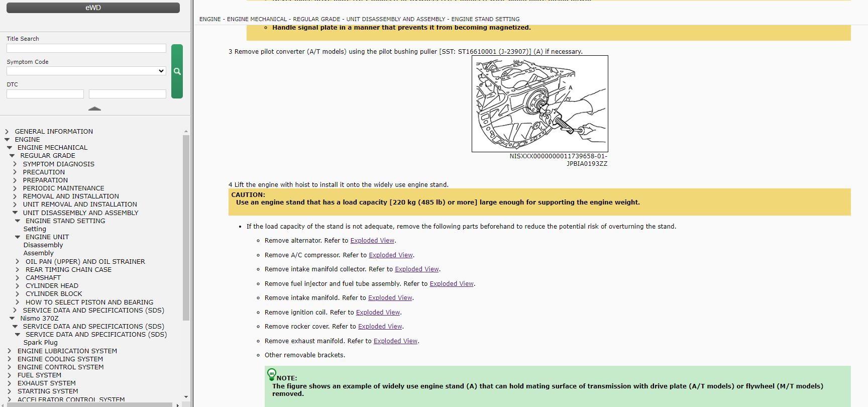Open Exploded View link for exhaust manifold
868x407 pixels.
395,341
